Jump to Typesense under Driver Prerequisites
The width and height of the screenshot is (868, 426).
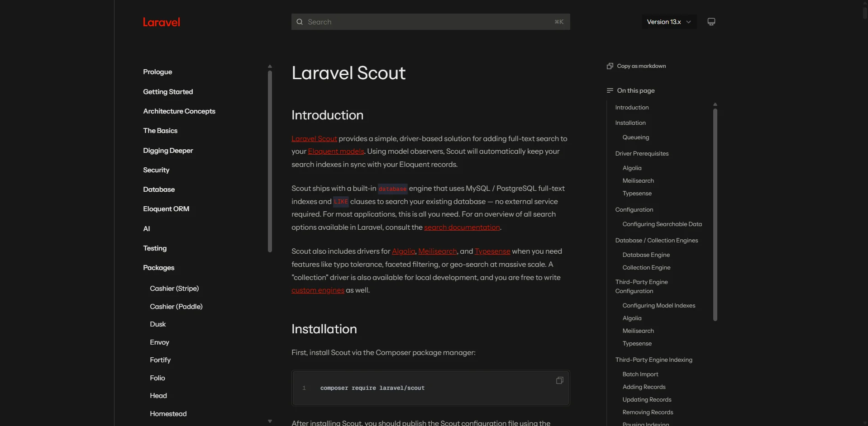(637, 194)
